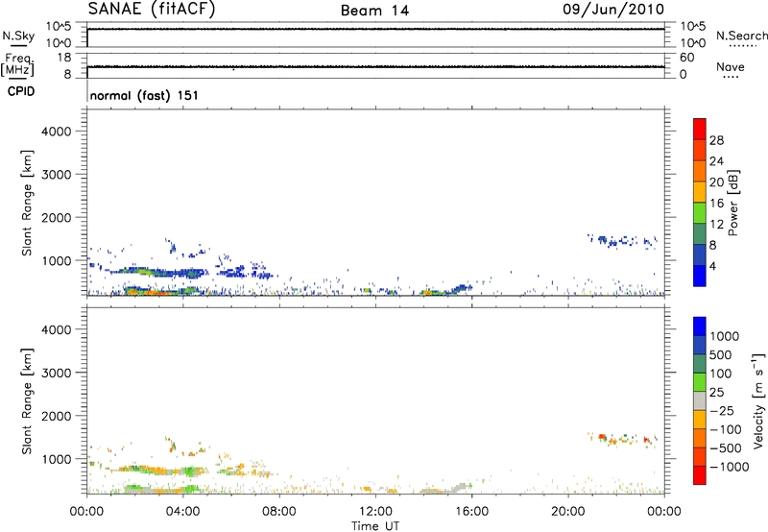The image size is (768, 532).
Task: Click the 4000 tick label on power panel
Action: [57, 132]
